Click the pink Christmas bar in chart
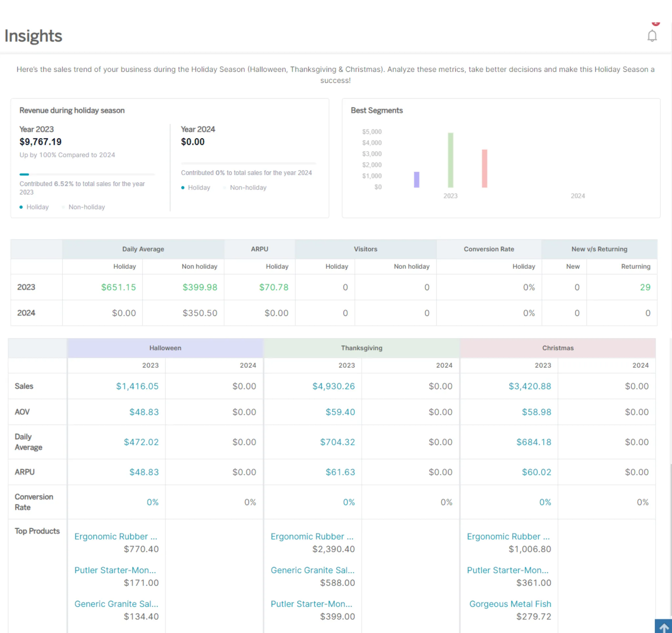This screenshot has width=672, height=633. 484,168
